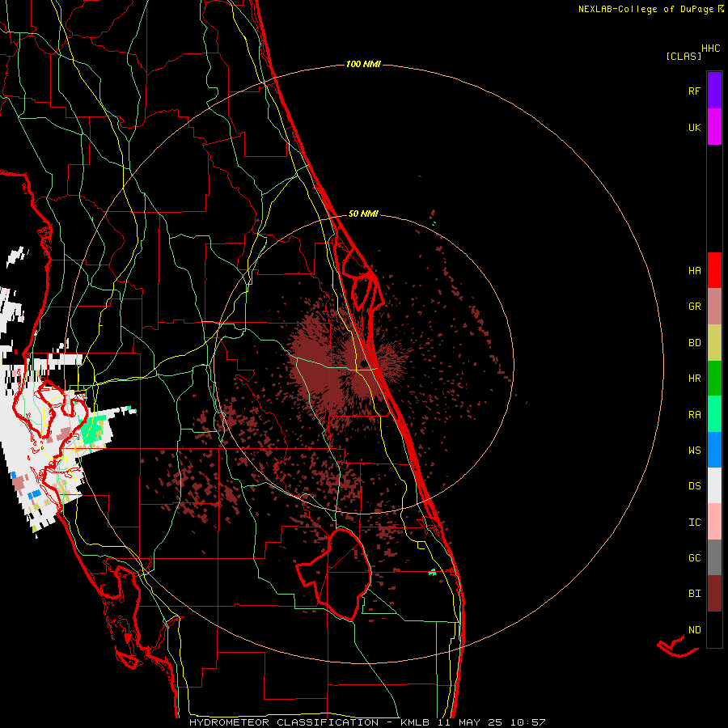Select the BI dark-red legend swatch
Screen dimensions: 728x728
pos(714,594)
